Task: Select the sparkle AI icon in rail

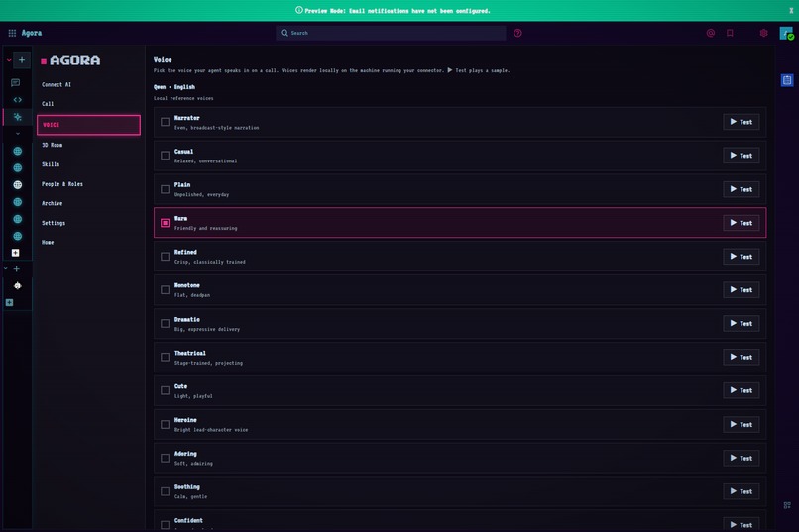Action: pos(17,117)
